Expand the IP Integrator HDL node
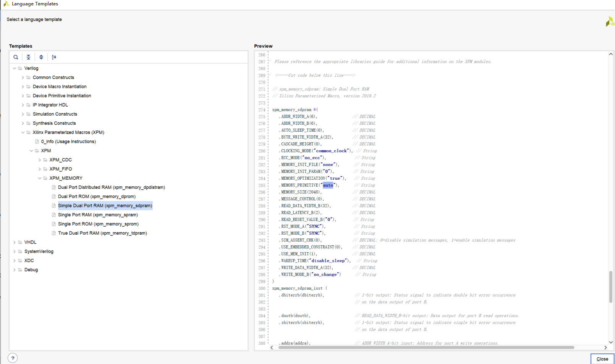 point(23,105)
